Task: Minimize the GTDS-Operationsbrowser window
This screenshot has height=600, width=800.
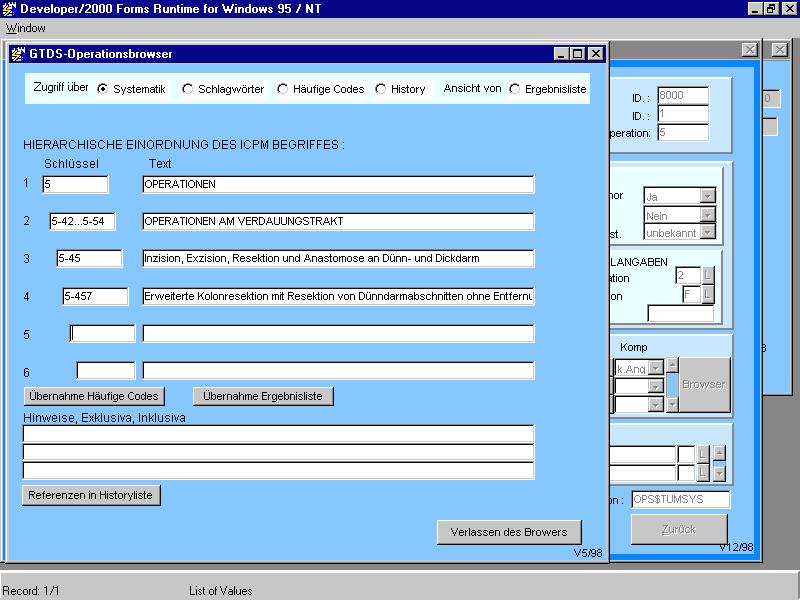Action: pos(563,54)
